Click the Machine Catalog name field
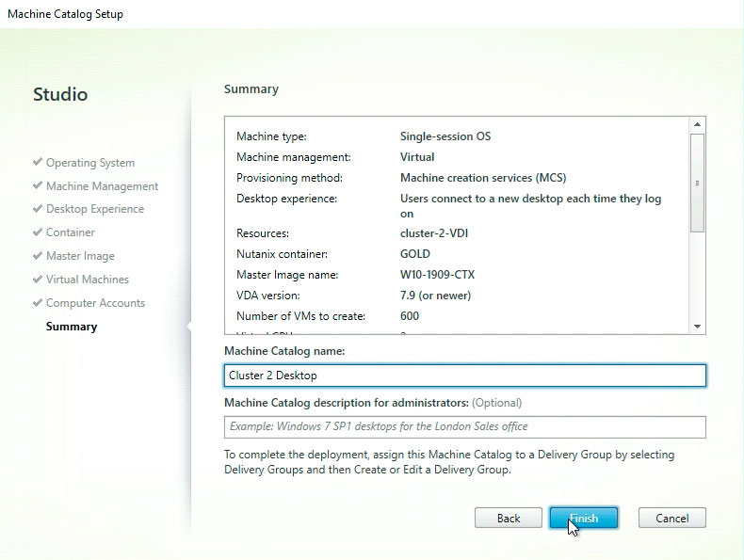The width and height of the screenshot is (744, 560). (x=464, y=376)
